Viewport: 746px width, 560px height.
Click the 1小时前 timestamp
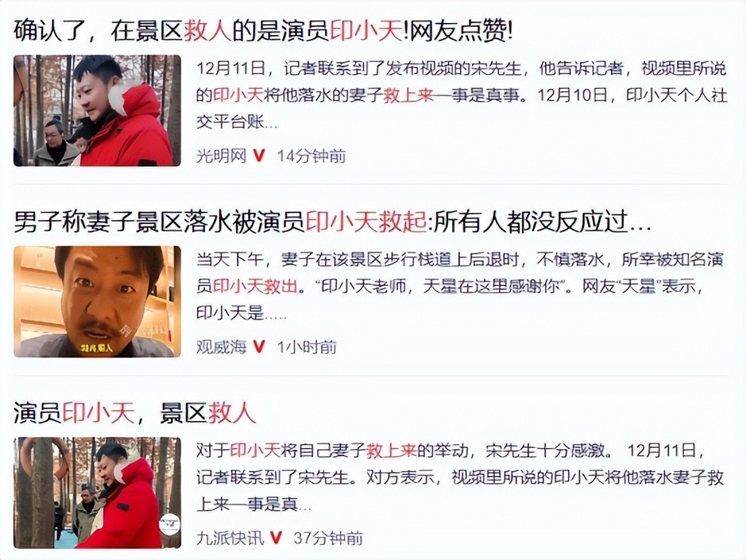coord(307,347)
